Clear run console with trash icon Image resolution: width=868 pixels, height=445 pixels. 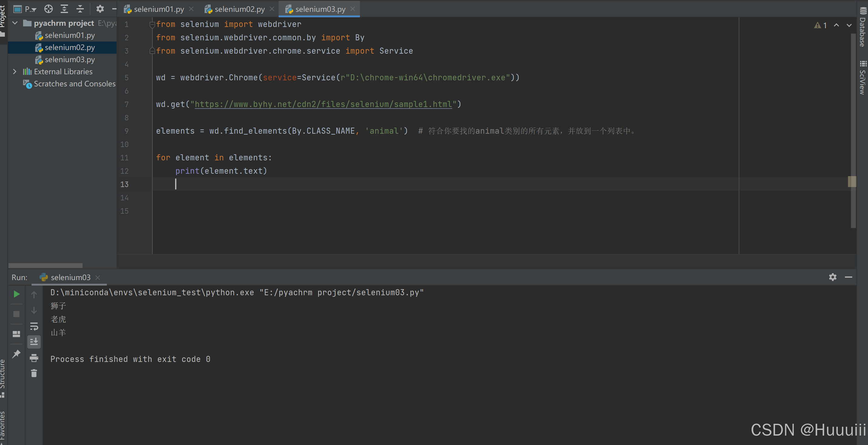pos(34,373)
